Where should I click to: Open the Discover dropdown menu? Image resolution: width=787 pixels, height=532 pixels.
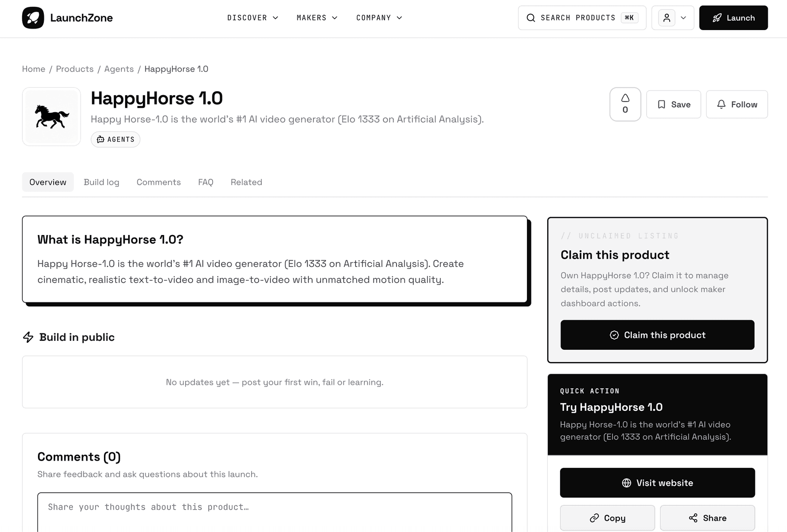tap(253, 18)
